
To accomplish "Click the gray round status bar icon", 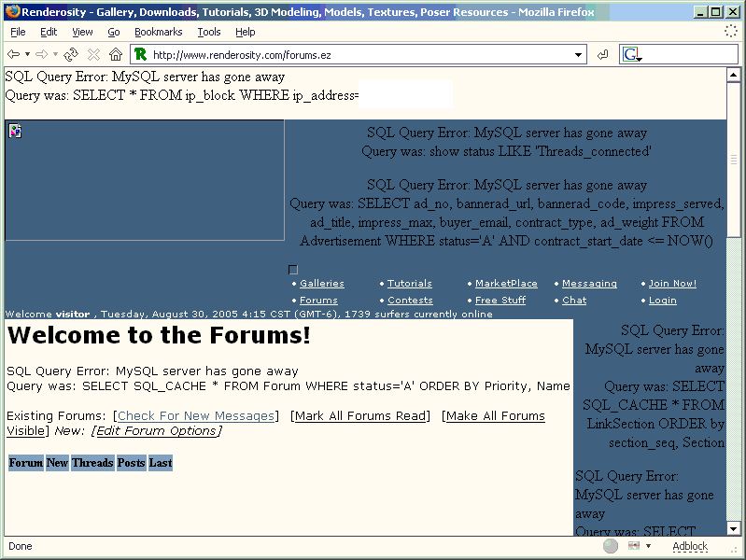I will 611,546.
